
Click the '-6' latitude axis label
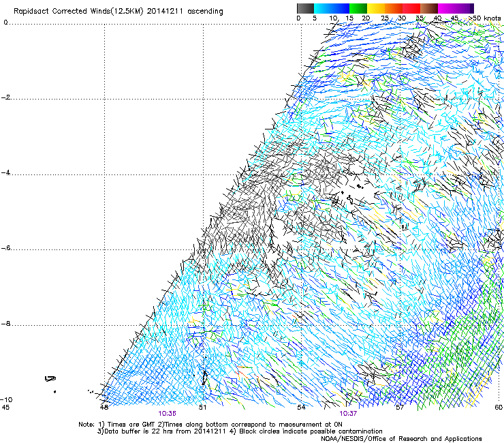point(6,248)
